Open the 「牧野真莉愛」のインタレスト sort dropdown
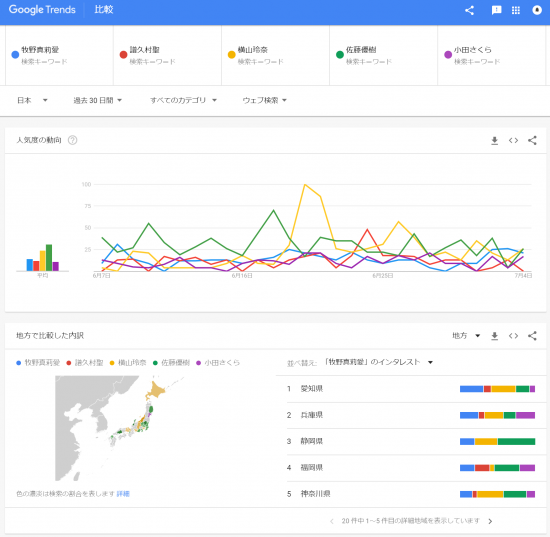The width and height of the screenshot is (550, 537). pos(378,362)
